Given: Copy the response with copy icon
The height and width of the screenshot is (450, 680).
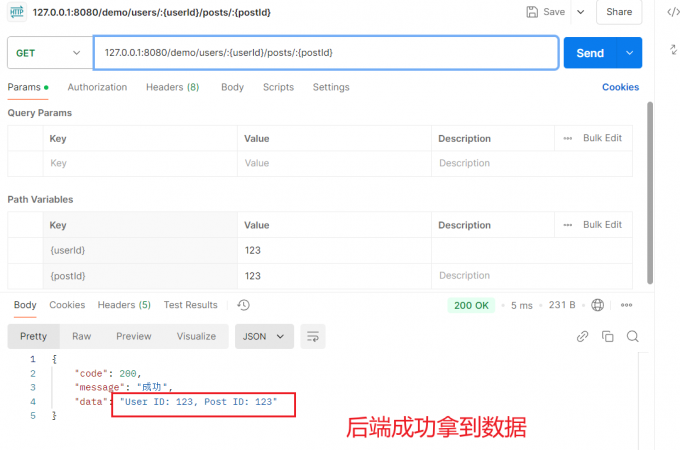Looking at the screenshot, I should 608,336.
